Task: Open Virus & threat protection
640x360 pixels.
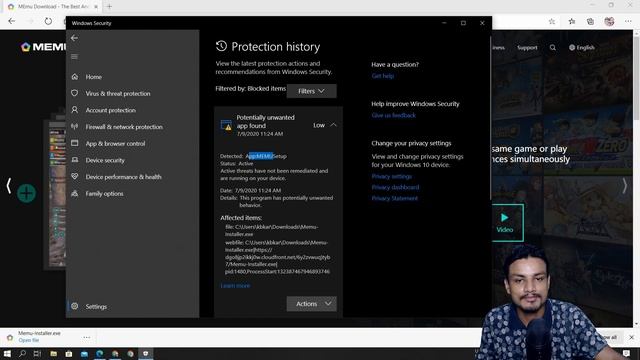Action: coord(118,93)
